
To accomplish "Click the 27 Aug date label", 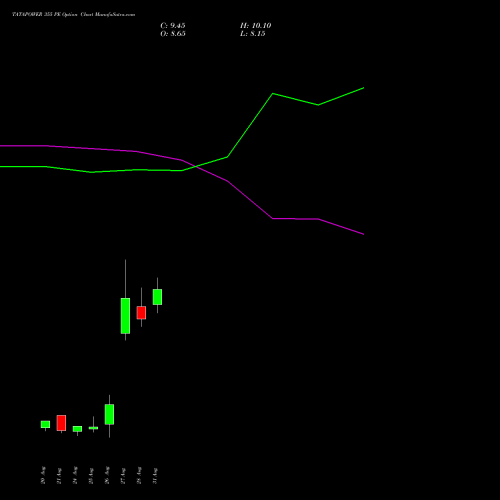I will coord(123,475).
